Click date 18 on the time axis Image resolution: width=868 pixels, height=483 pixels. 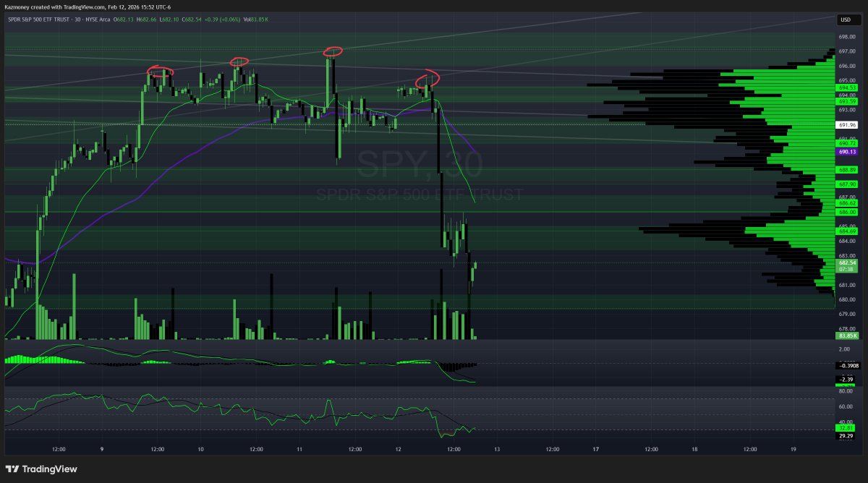[694, 449]
